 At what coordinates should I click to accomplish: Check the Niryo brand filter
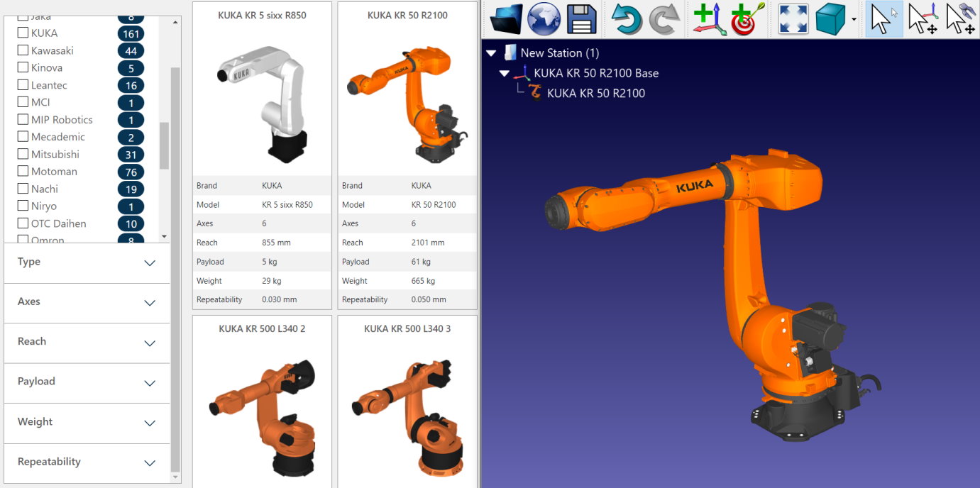pyautogui.click(x=23, y=206)
